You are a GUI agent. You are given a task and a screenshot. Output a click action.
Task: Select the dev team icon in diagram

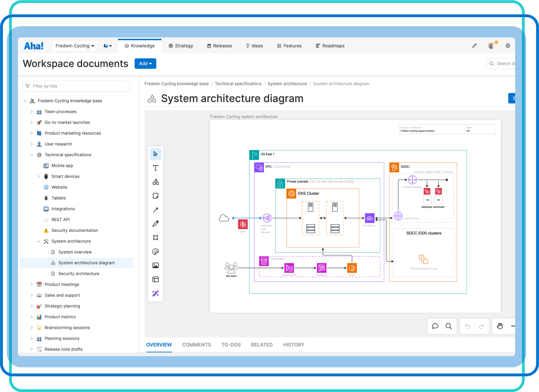click(x=231, y=267)
